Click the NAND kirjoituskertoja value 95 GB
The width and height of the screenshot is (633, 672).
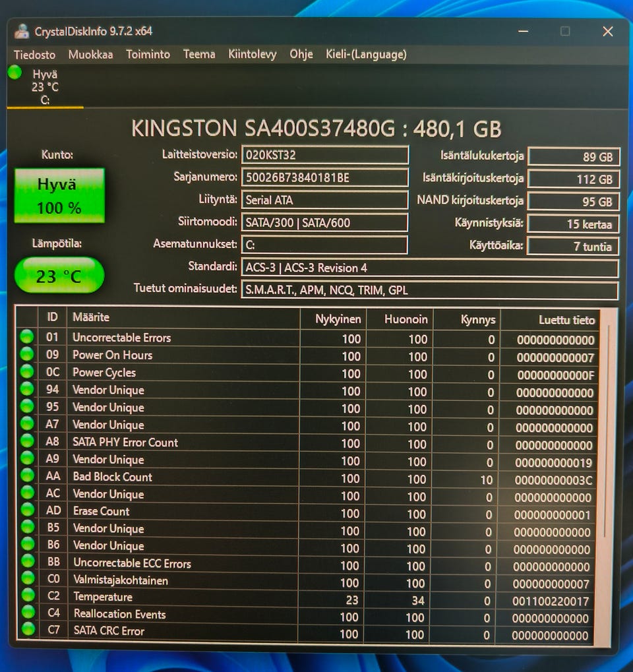[573, 201]
